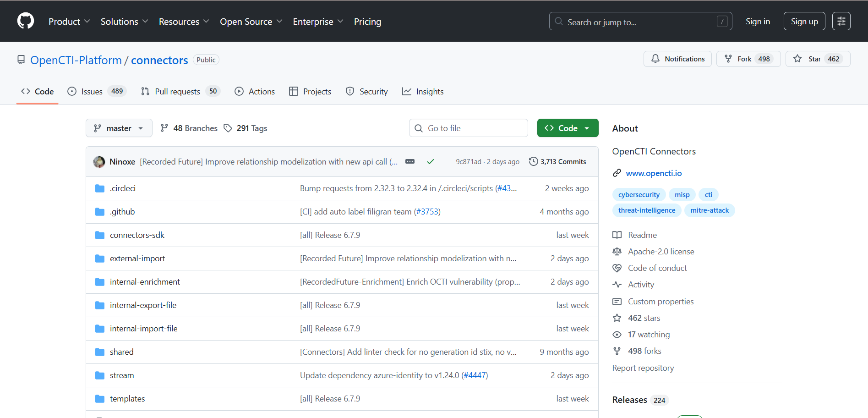
Task: Click the Sign up button
Action: click(804, 21)
